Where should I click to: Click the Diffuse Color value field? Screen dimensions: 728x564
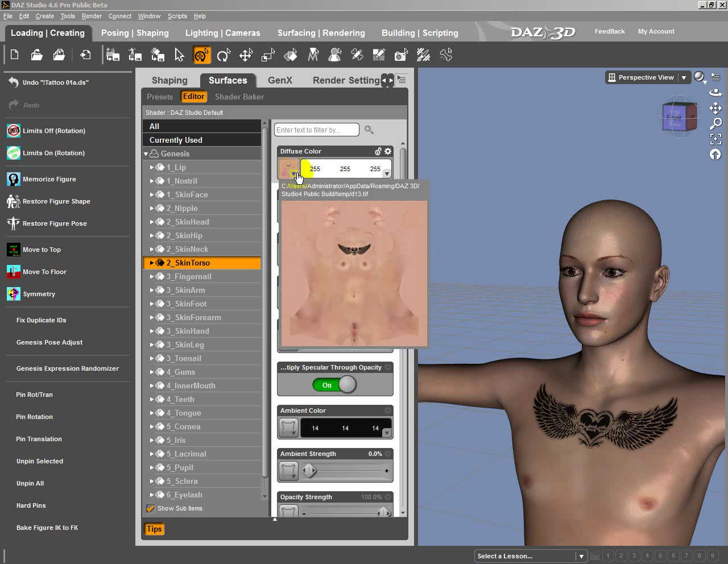[x=345, y=169]
